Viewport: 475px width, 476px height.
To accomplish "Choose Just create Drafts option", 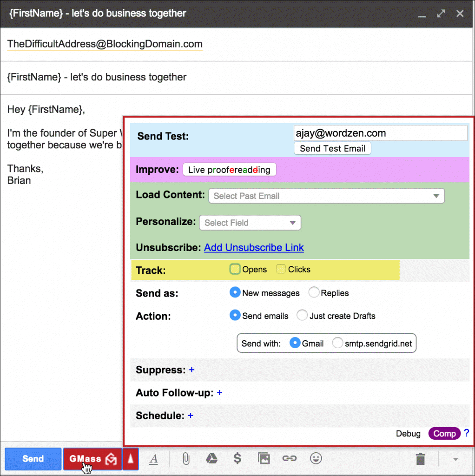I will (x=302, y=316).
